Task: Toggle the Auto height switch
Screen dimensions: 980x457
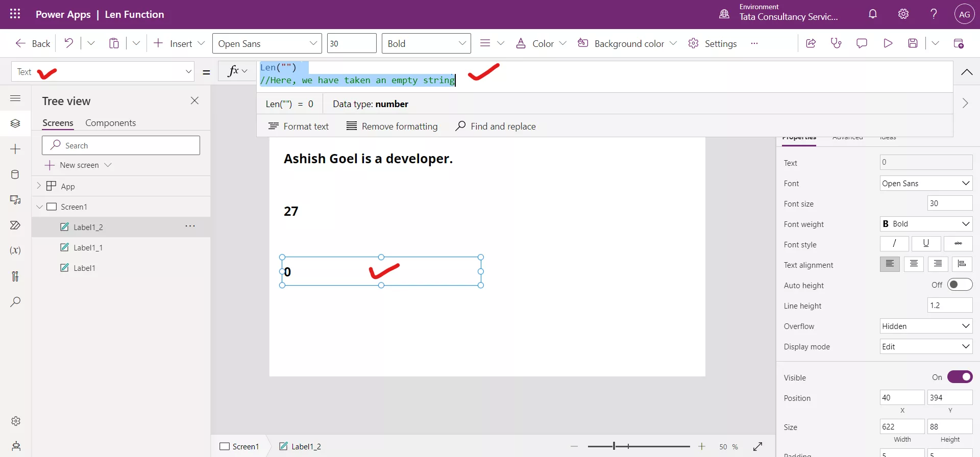Action: [960, 285]
